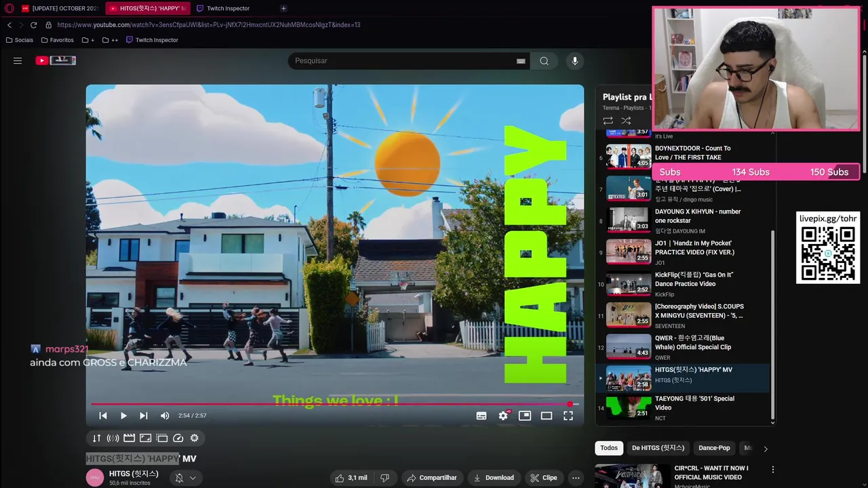Click the audio broadcast waves extension icon
Screen dimensions: 868x488
113,439
